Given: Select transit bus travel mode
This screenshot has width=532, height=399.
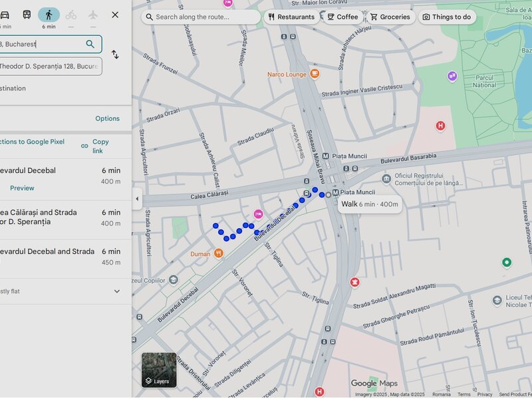Looking at the screenshot, I should pos(27,15).
